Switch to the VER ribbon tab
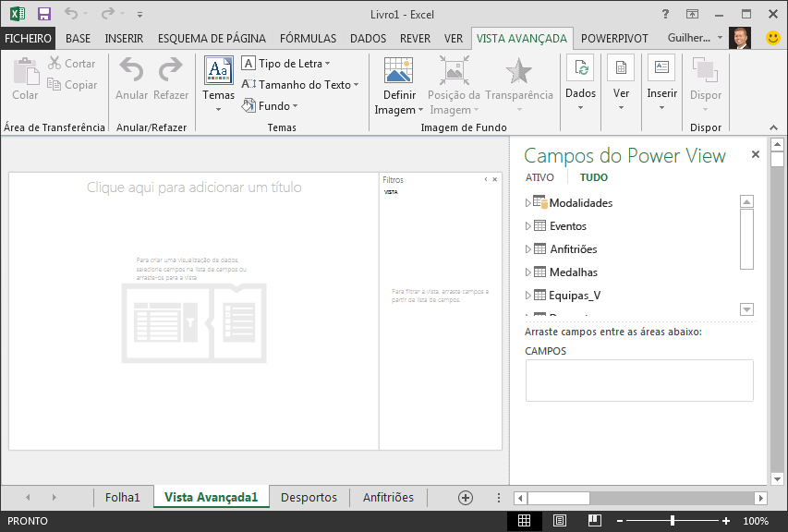788x532 pixels. [x=454, y=39]
